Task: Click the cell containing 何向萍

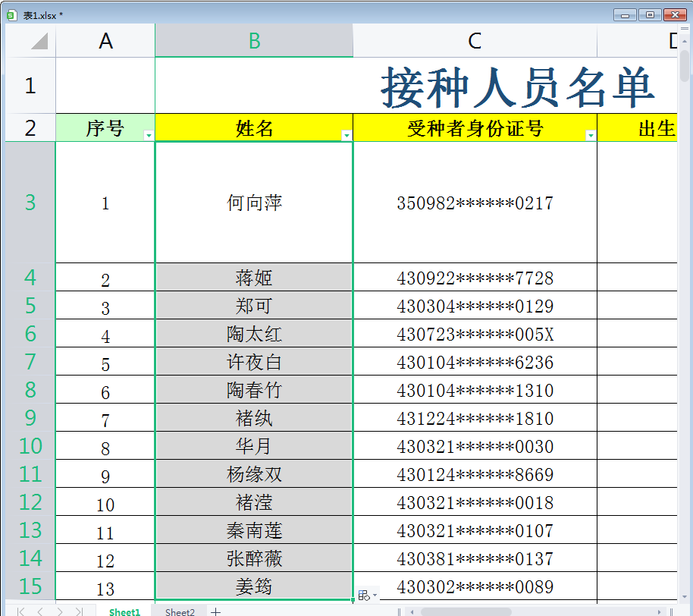Action: 253,203
